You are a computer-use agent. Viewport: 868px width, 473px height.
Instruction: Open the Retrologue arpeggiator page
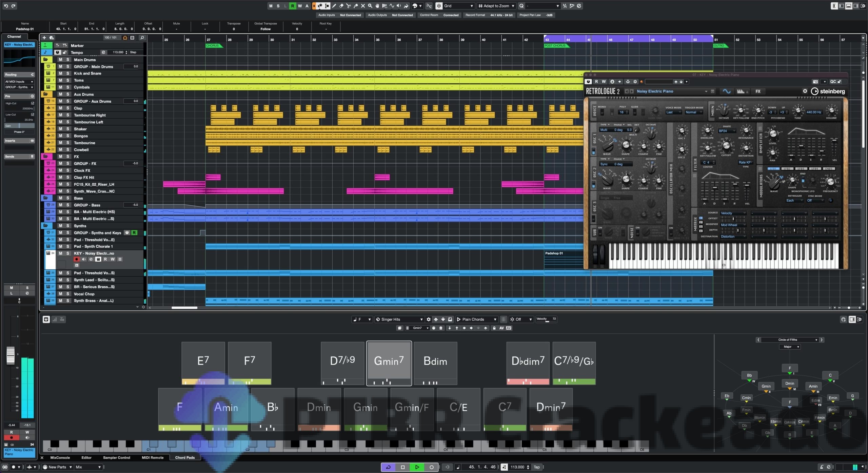(x=742, y=91)
